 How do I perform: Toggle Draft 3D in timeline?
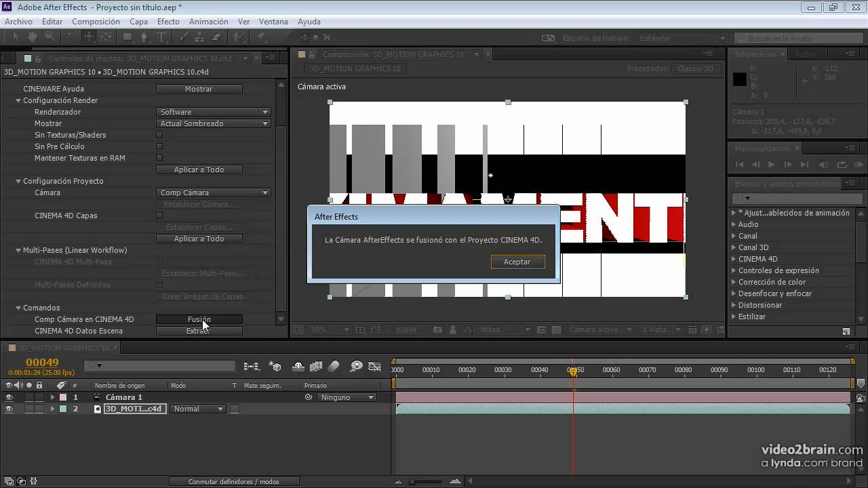275,367
